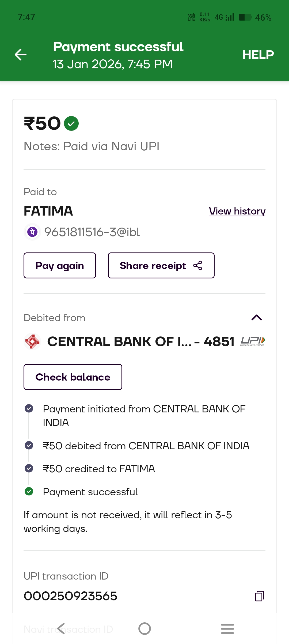This screenshot has width=289, height=644.
Task: Tap the back arrow in header
Action: 21,55
